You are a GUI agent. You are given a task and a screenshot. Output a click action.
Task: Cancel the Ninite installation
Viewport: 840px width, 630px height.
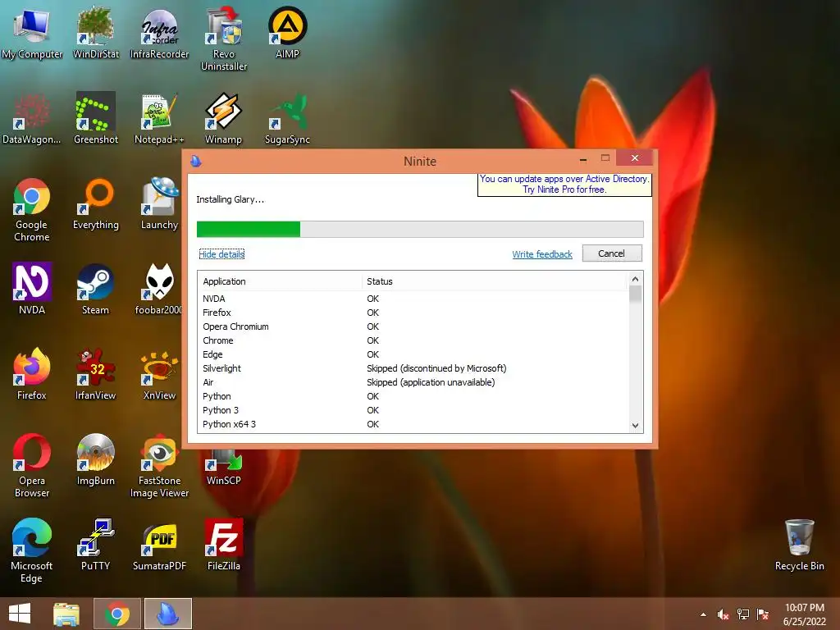pos(612,253)
